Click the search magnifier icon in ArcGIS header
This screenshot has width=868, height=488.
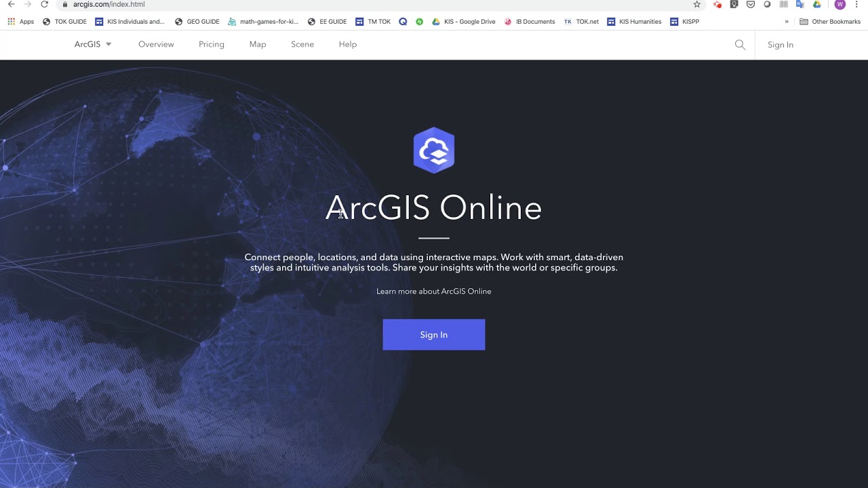click(740, 45)
